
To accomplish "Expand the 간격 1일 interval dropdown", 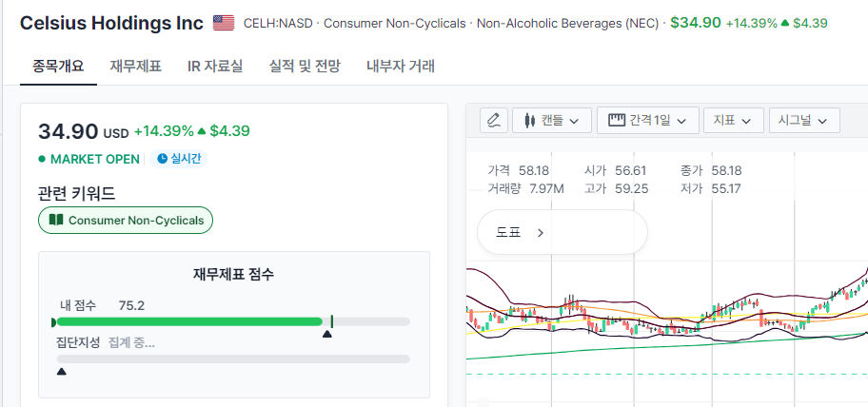I will point(649,121).
